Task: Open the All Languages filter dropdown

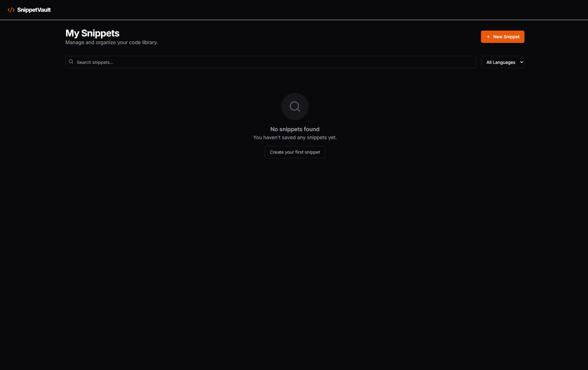Action: [x=503, y=62]
